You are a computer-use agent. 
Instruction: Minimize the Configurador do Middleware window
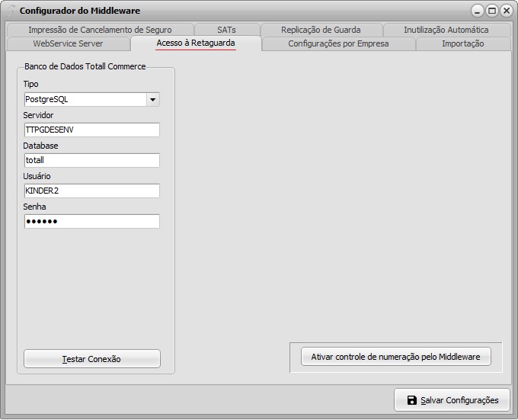click(x=477, y=11)
